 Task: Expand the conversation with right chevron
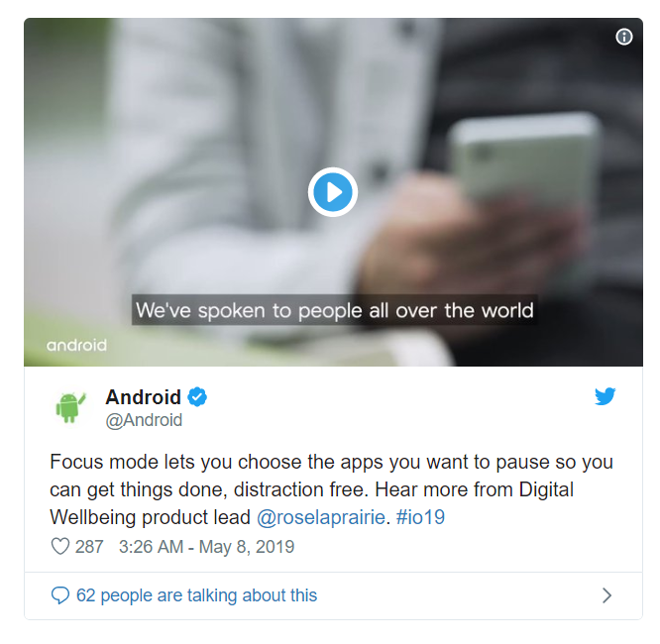point(606,595)
